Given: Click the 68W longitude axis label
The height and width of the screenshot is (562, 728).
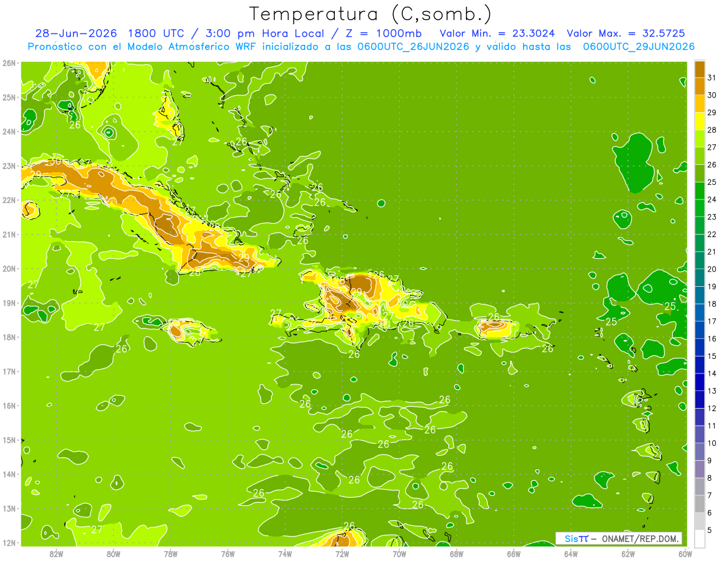Looking at the screenshot, I should click(x=457, y=553).
